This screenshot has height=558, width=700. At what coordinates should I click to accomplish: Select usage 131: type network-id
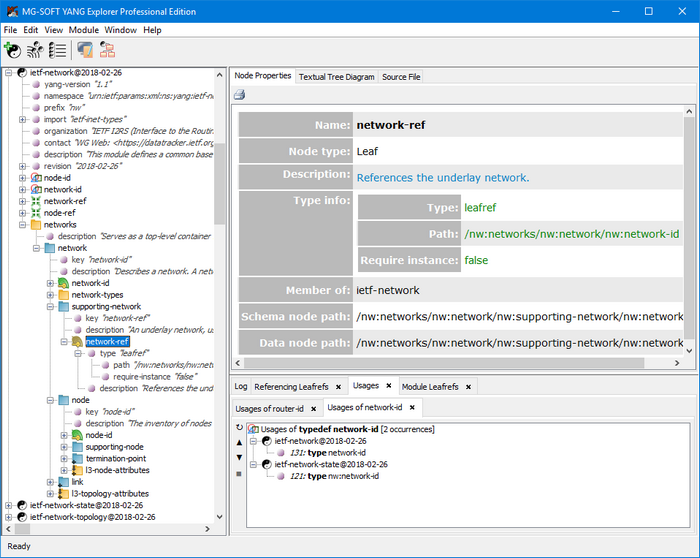click(x=328, y=453)
